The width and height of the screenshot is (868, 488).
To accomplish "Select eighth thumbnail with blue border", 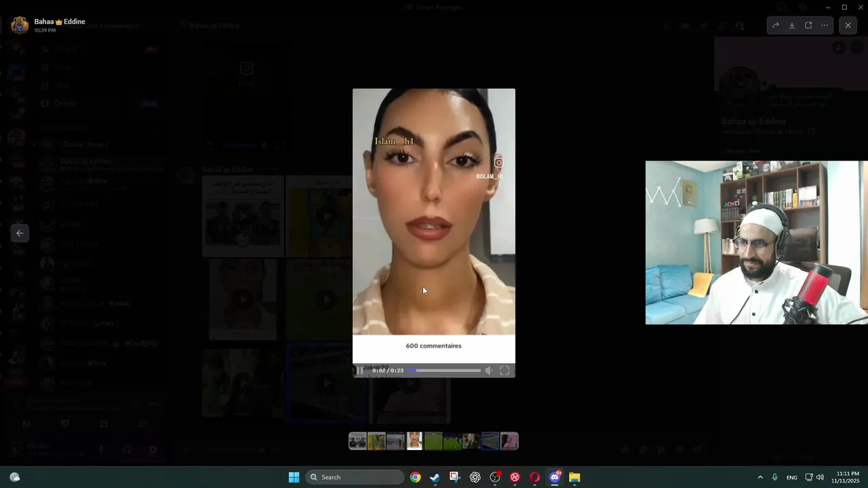I will pyautogui.click(x=490, y=441).
